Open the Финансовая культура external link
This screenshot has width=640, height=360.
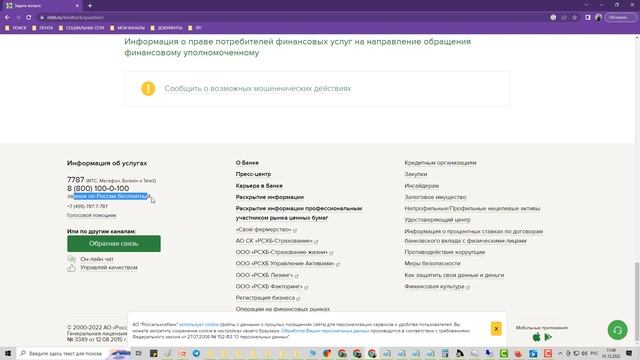(437, 287)
